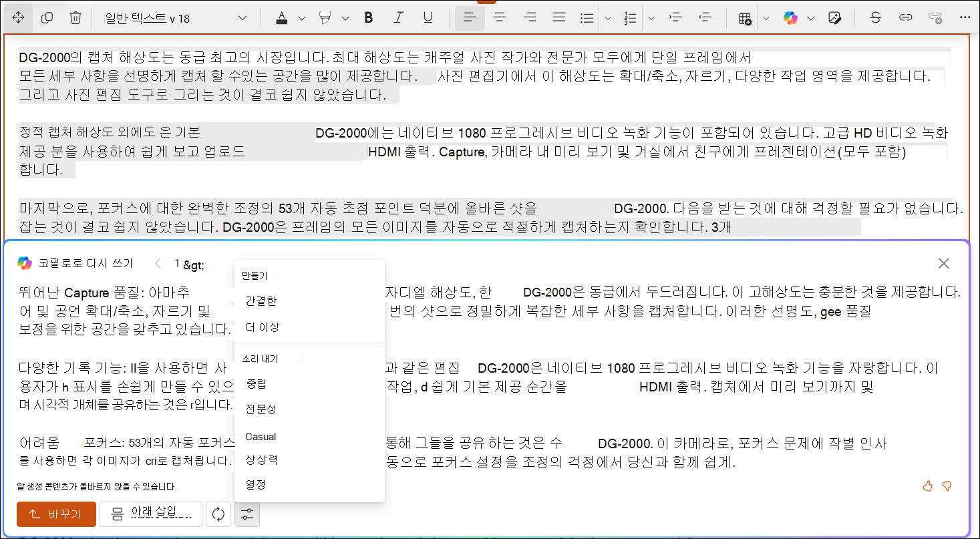Open the more options ellipsis menu
This screenshot has height=539, width=980.
(x=964, y=18)
